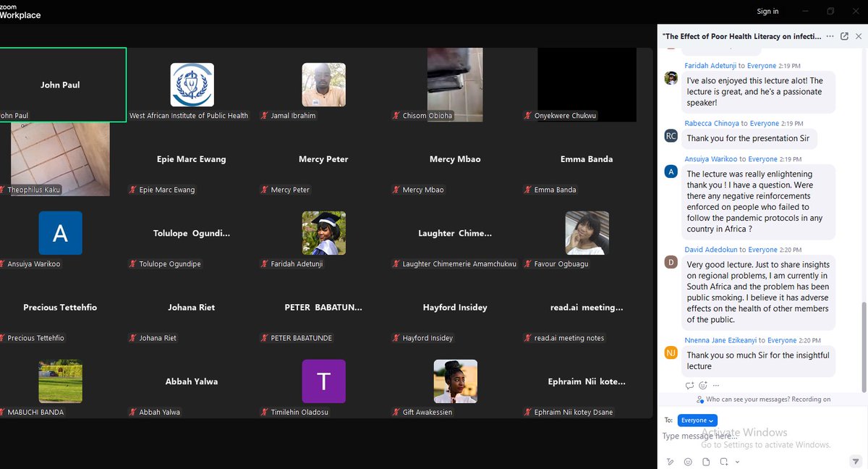
Task: Click sender name Faridah Adetunji in chat
Action: [710, 65]
